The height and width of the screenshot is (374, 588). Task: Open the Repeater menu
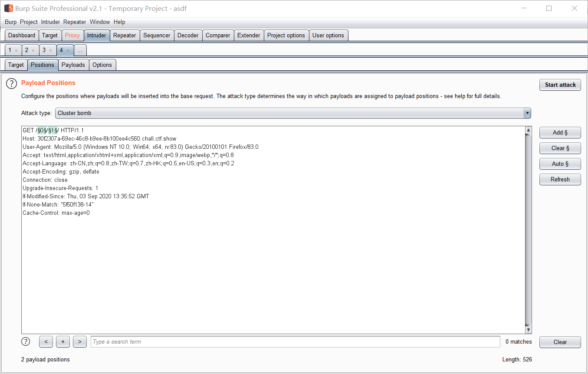coord(75,22)
